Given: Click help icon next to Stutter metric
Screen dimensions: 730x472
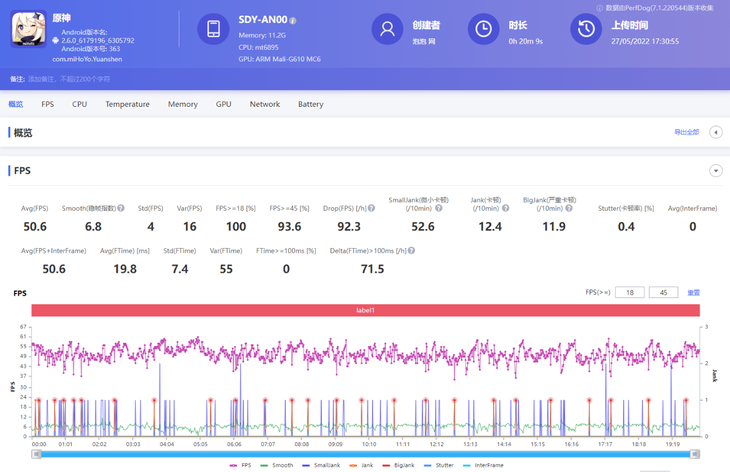Looking at the screenshot, I should coord(649,209).
